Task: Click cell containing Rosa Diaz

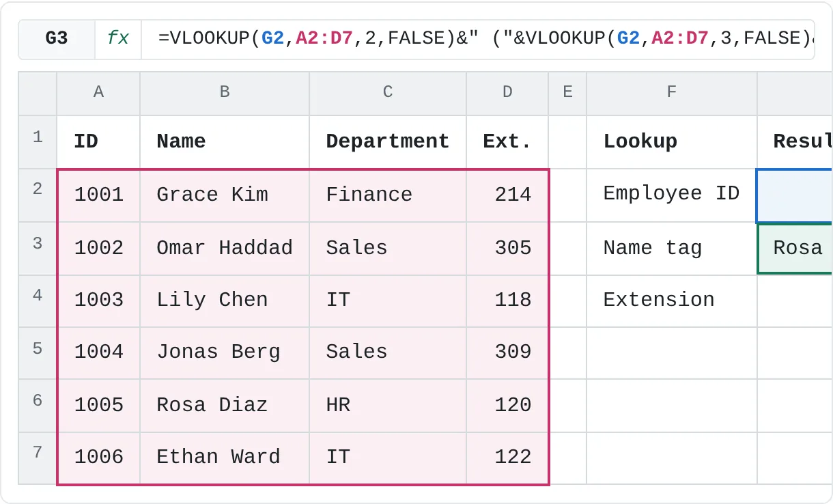Action: click(225, 406)
